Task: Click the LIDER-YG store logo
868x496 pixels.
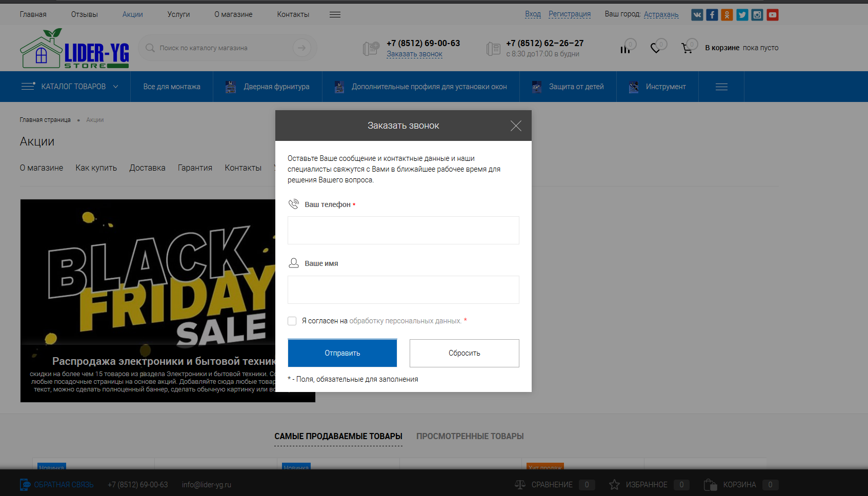Action: click(x=74, y=48)
